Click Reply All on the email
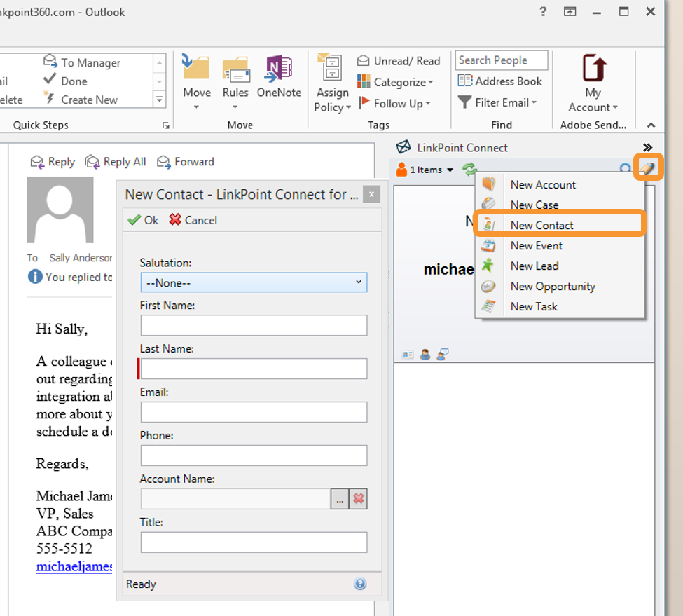The image size is (683, 616). click(116, 162)
